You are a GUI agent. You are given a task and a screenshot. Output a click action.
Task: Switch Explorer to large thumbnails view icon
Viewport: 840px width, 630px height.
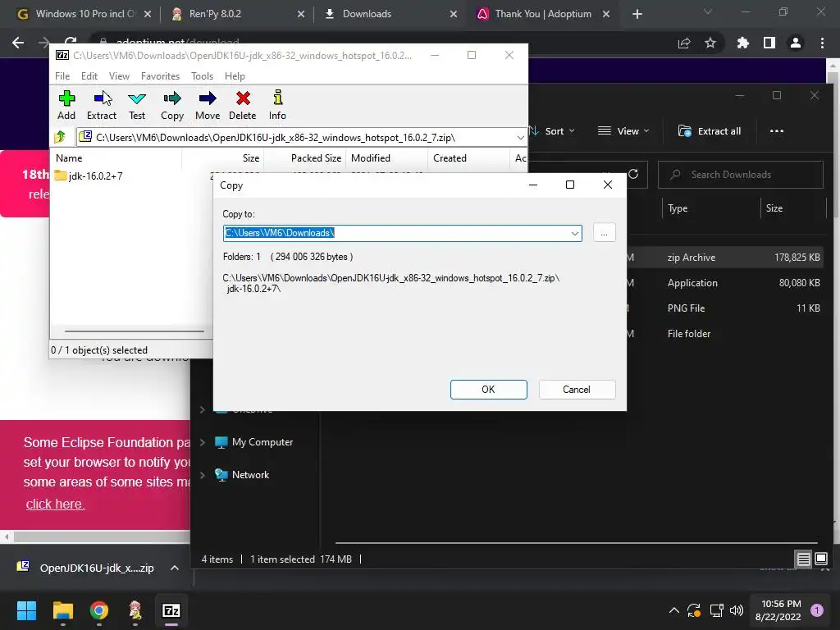(821, 559)
